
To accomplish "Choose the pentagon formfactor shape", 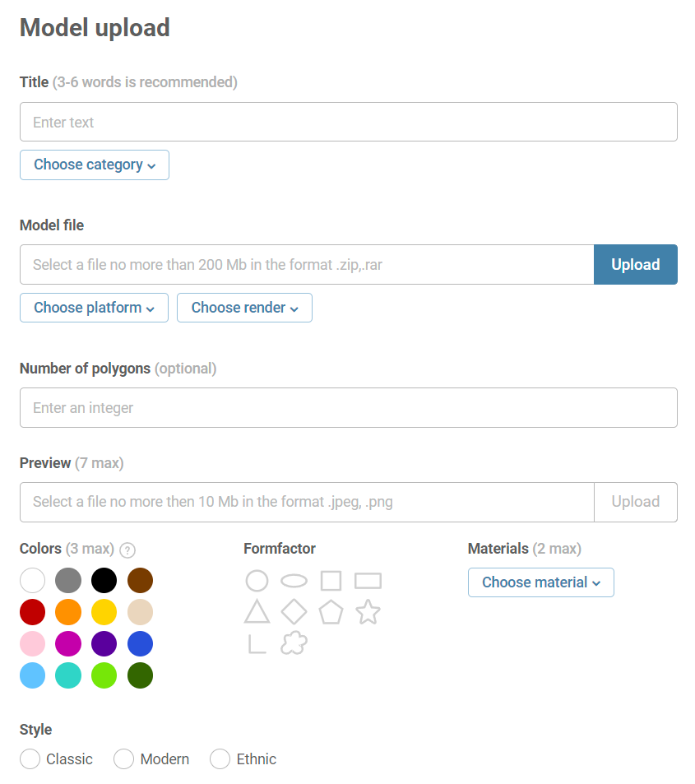I will (331, 612).
